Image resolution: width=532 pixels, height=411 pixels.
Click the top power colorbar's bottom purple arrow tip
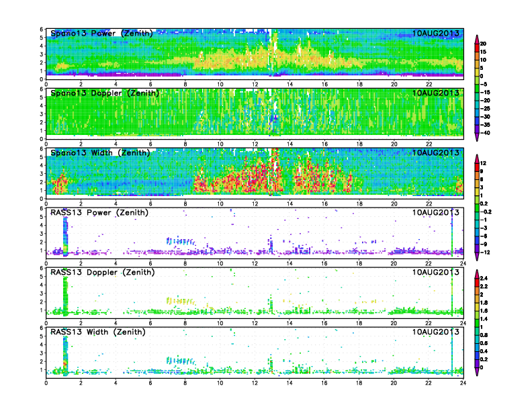click(477, 138)
